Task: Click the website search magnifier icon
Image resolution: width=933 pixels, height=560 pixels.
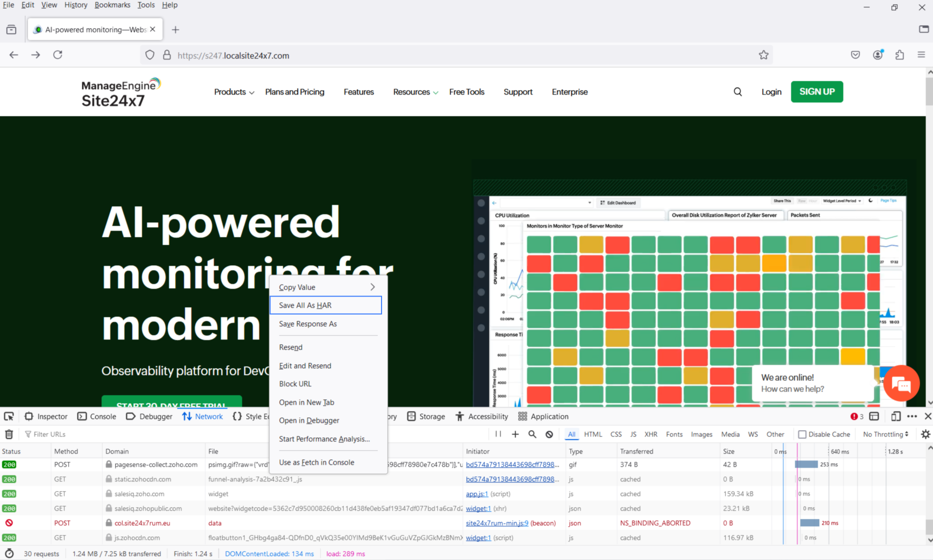Action: (x=738, y=92)
